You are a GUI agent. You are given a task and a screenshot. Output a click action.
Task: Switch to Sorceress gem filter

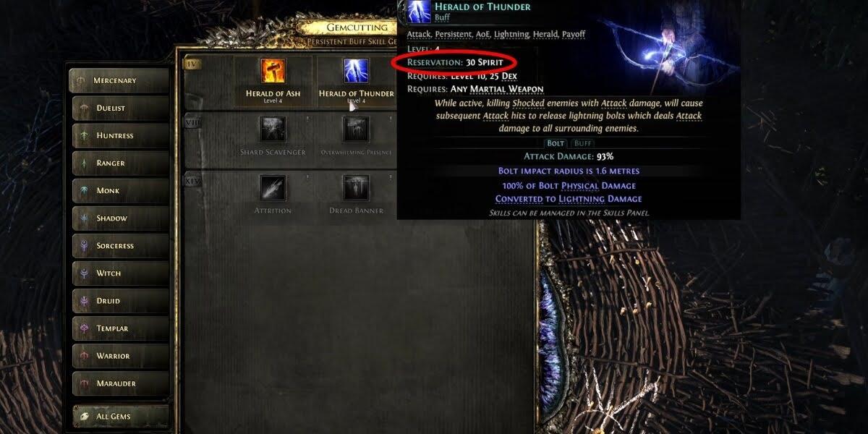119,245
